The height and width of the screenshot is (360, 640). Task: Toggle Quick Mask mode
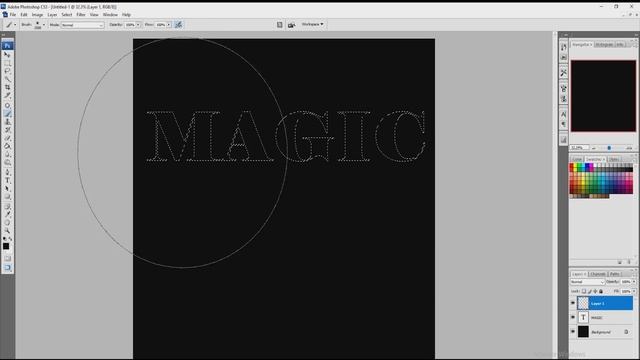[x=7, y=258]
